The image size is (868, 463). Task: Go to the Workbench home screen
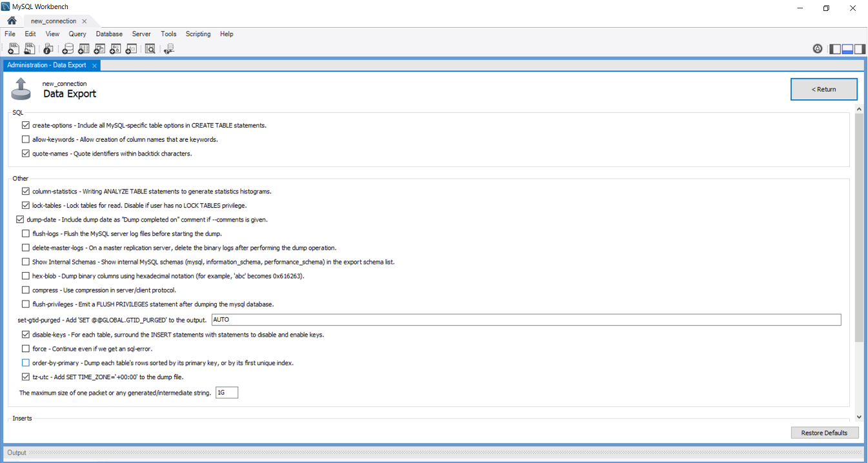[12, 21]
